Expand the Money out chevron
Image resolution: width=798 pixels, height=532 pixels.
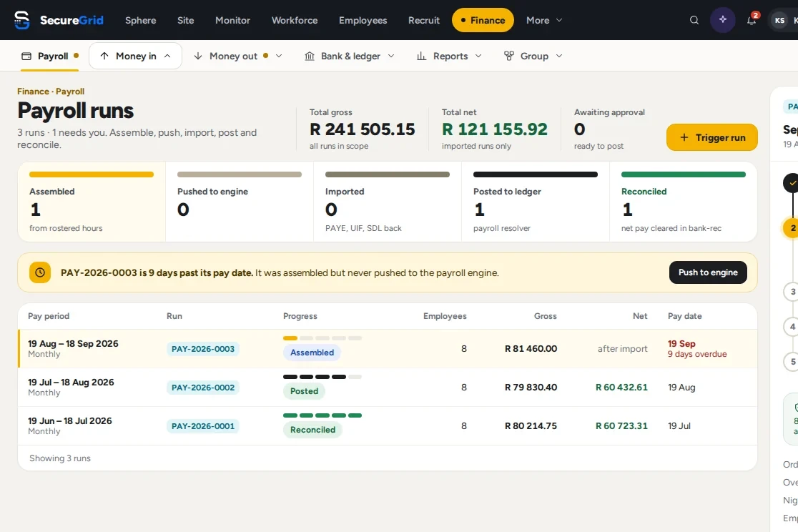click(x=279, y=56)
